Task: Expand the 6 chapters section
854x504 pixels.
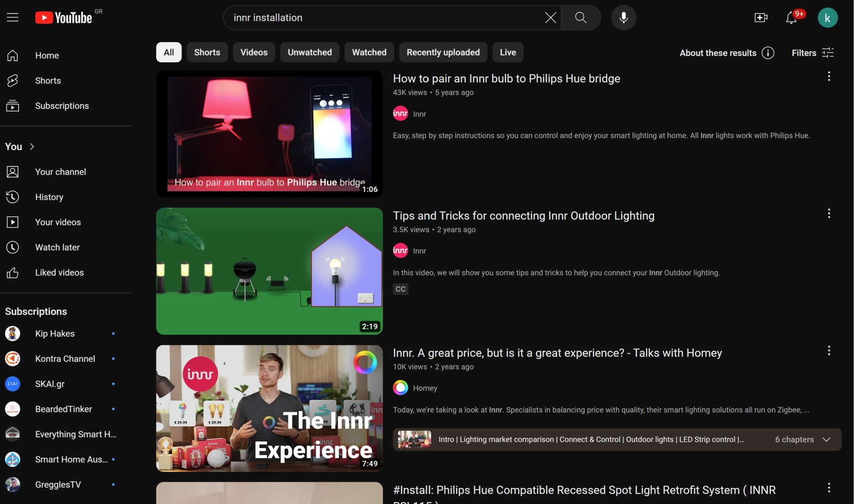Action: (x=826, y=439)
